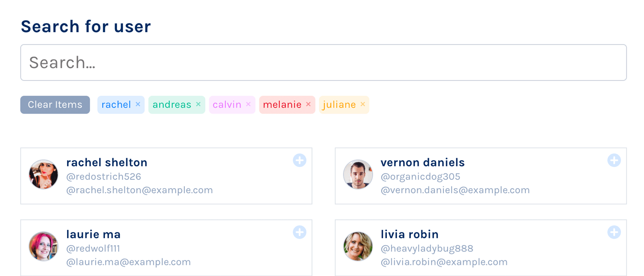644x276 pixels.
Task: Remove the andreas tag
Action: click(198, 104)
